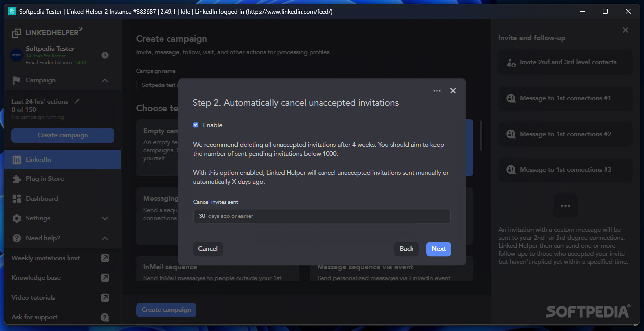Open Knowledge base link

36,278
